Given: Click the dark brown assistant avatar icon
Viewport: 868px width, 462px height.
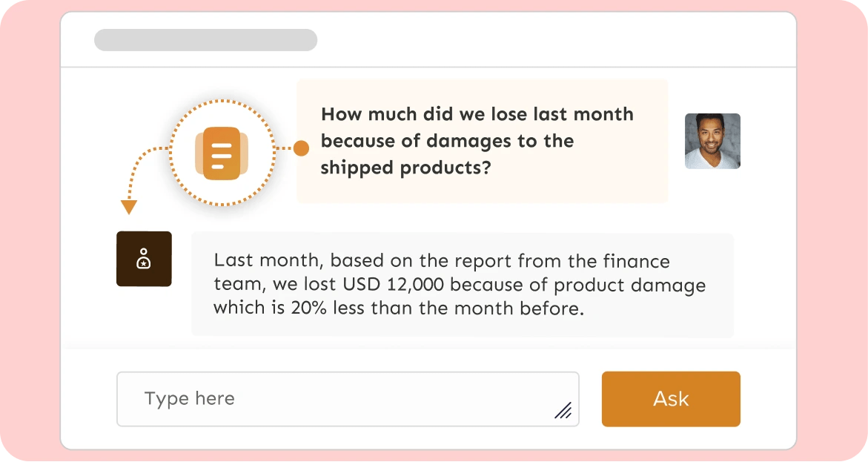Looking at the screenshot, I should pyautogui.click(x=144, y=259).
